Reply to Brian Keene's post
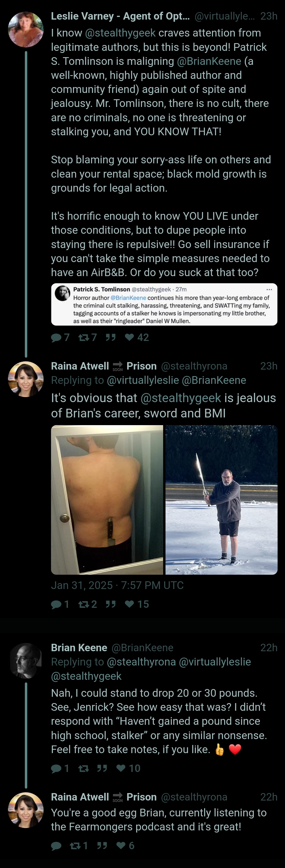The height and width of the screenshot is (868, 285). pos(60,768)
